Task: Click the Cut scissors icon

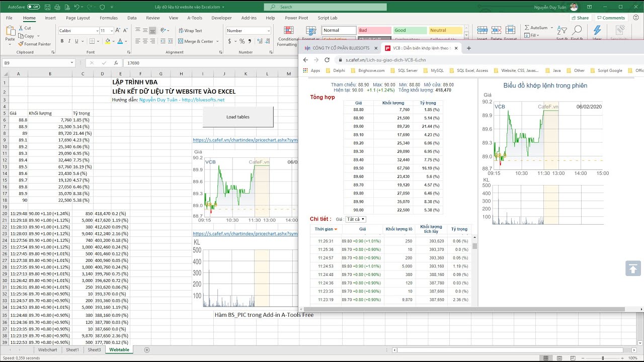Action: click(21, 28)
